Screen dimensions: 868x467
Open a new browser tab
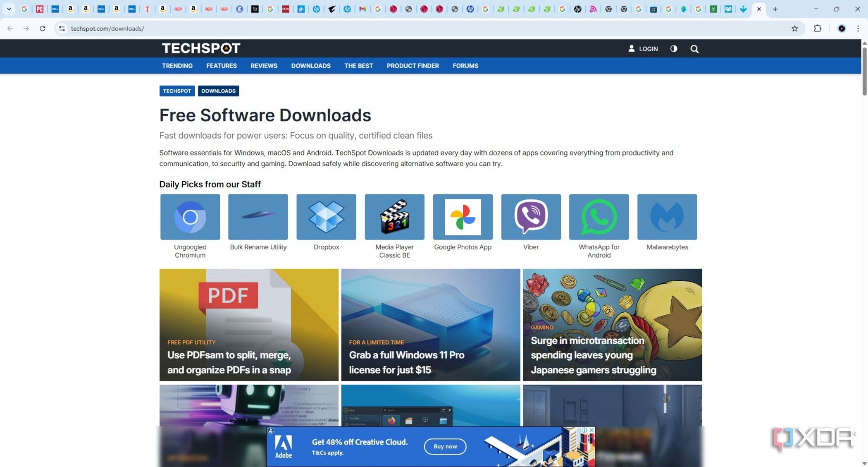coord(775,9)
